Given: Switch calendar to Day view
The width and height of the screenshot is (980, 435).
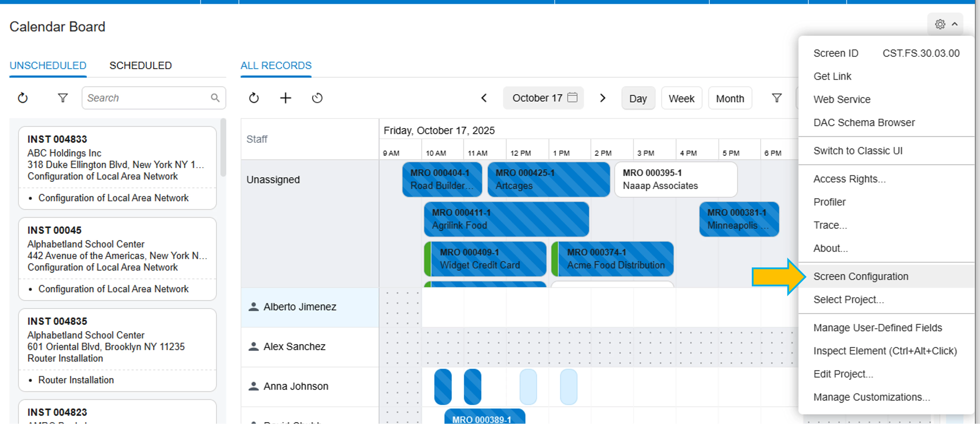Looking at the screenshot, I should [638, 98].
